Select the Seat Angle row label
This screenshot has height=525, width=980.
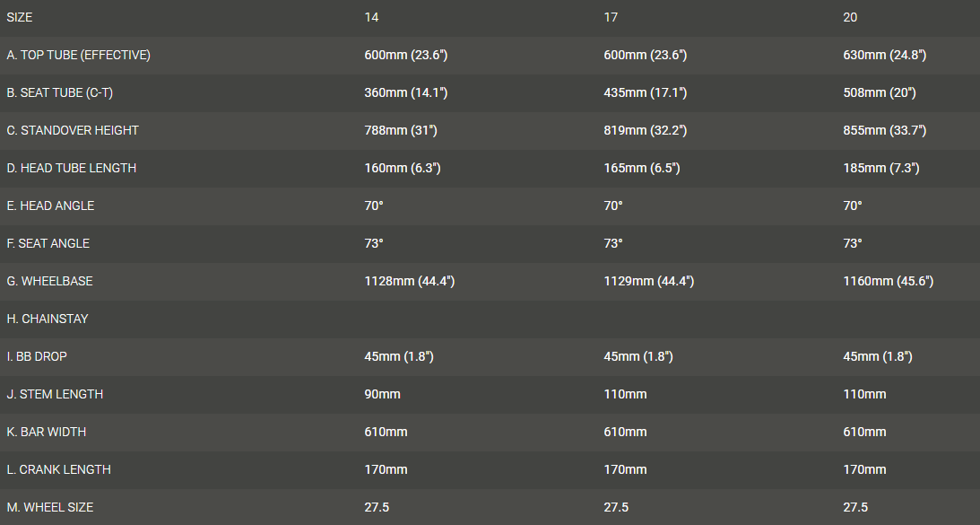pyautogui.click(x=48, y=244)
